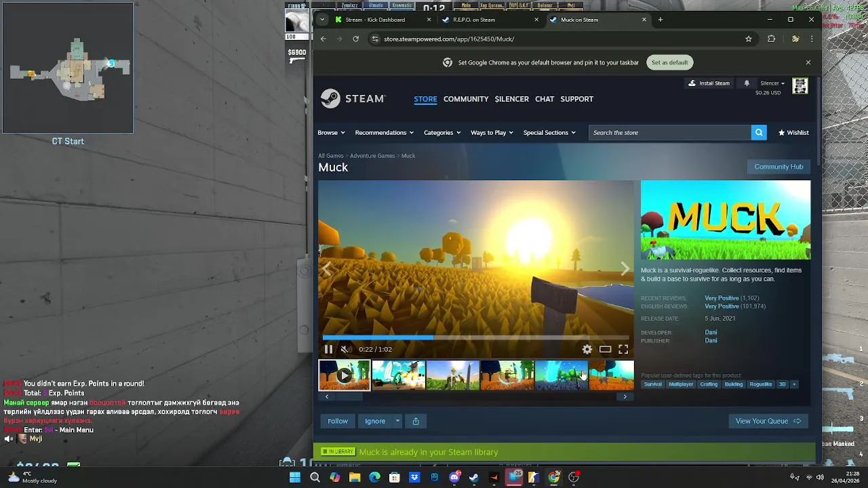Open Steam client from the taskbar
Viewport: 868px width, 488px height.
(474, 477)
